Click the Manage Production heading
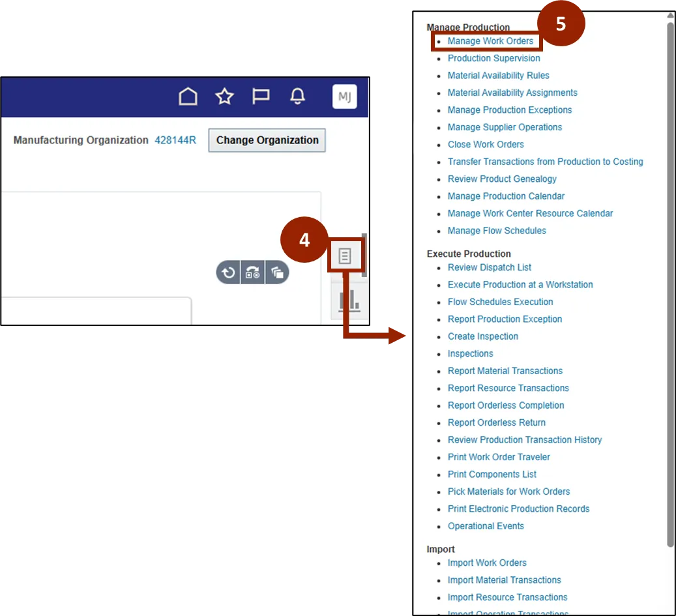 pyautogui.click(x=468, y=27)
